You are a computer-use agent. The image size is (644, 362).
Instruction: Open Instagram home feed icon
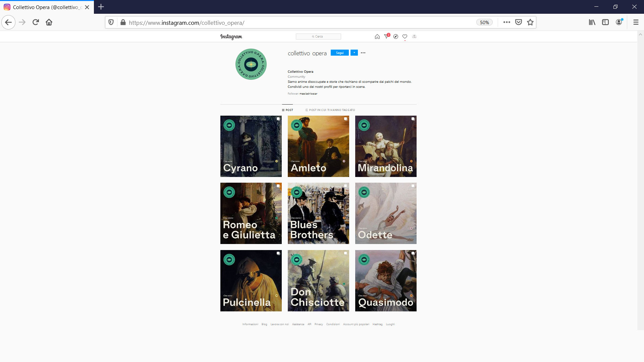377,37
